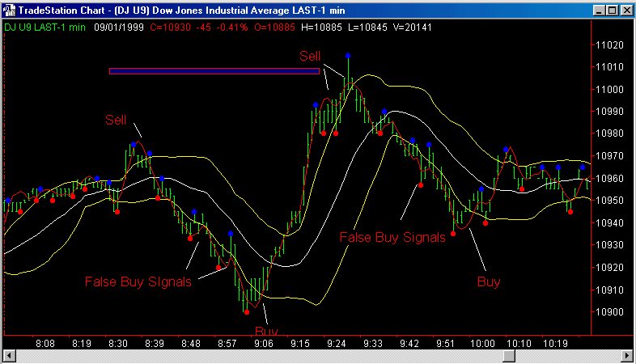
Task: Click the left 'False Buy Signals' annotation
Action: (x=138, y=281)
